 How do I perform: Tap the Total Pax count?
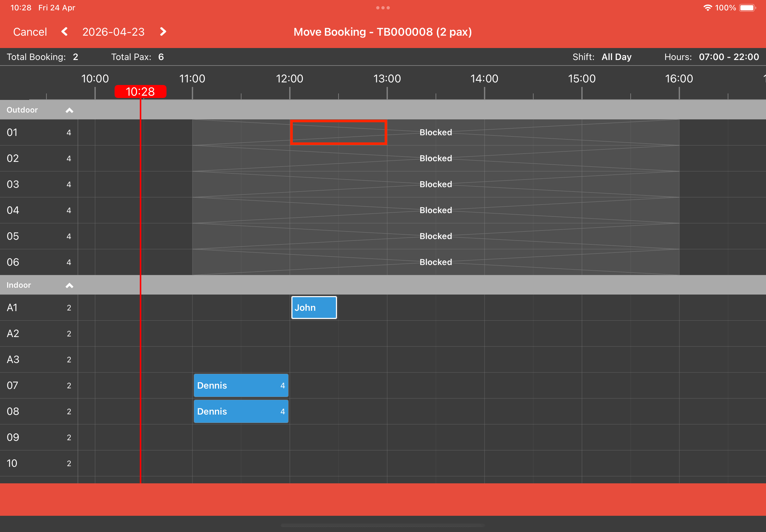pos(161,57)
